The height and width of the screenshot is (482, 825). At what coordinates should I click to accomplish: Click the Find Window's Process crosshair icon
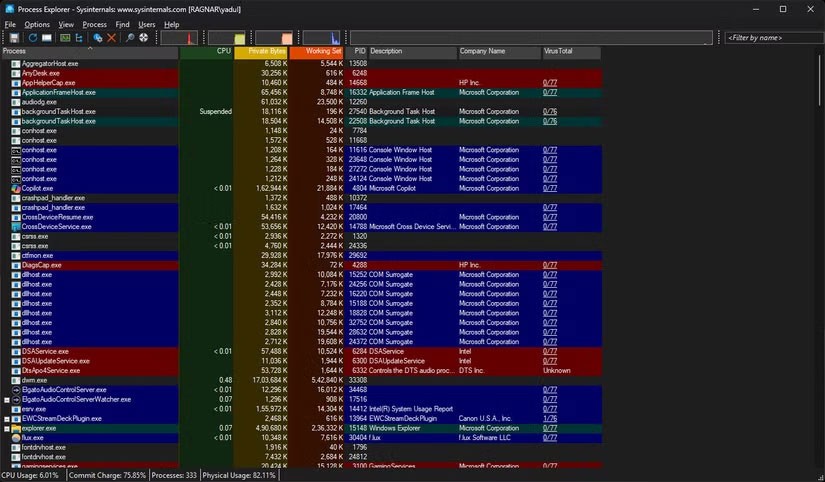(144, 38)
